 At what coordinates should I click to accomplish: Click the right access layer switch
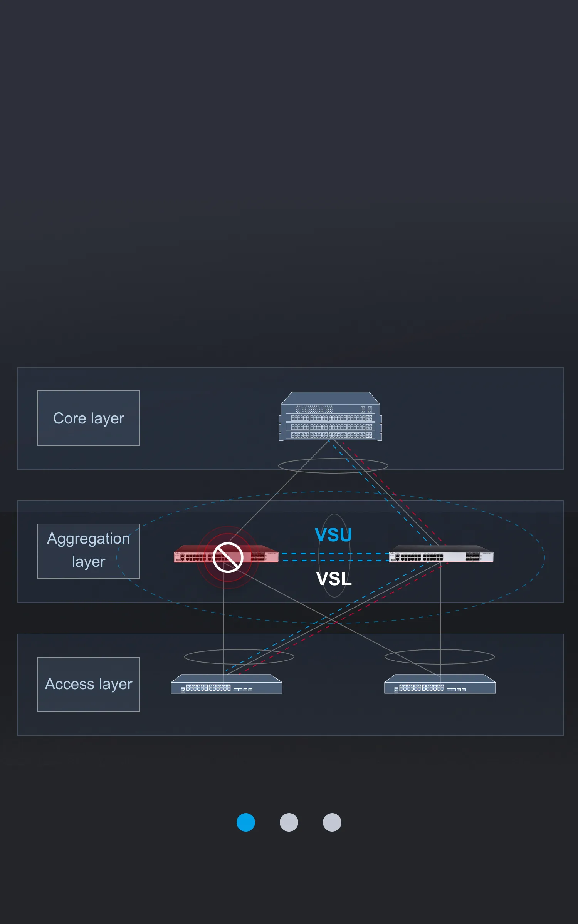point(440,684)
